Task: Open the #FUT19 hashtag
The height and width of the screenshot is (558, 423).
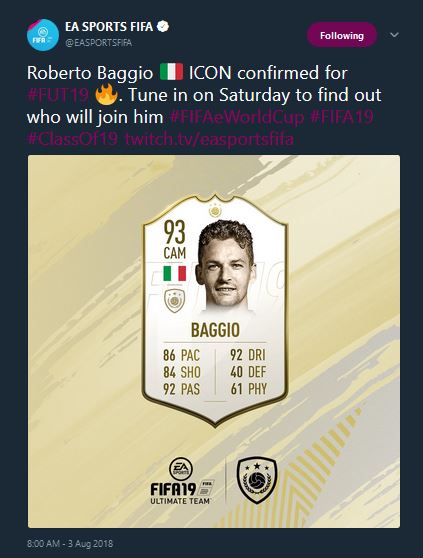Action: click(x=58, y=95)
